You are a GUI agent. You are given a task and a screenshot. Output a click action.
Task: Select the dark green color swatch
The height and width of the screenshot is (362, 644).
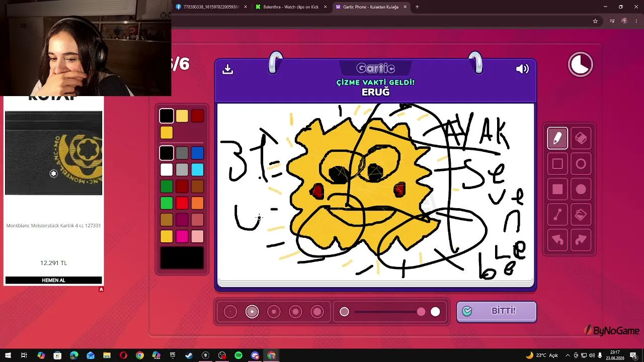coord(167,187)
